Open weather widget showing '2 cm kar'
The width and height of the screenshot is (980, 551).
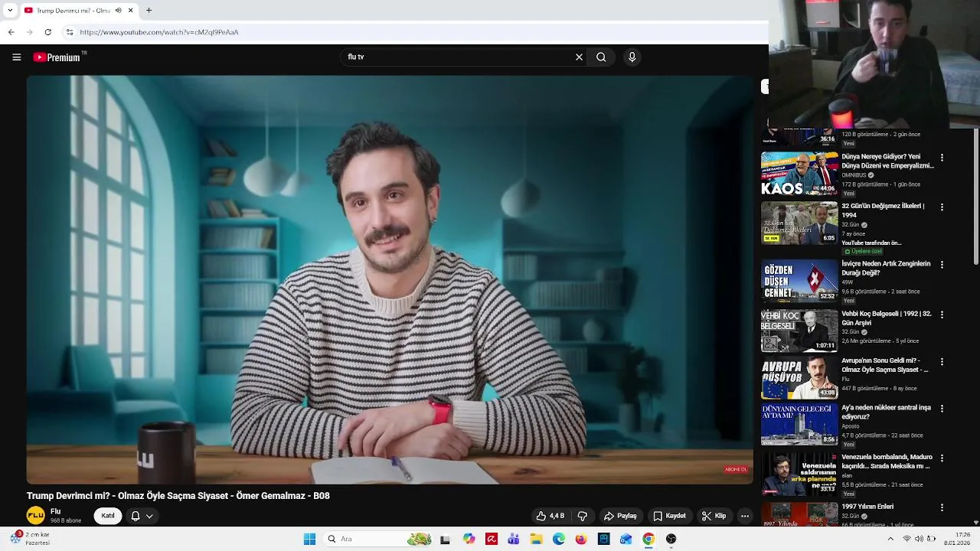(29, 539)
